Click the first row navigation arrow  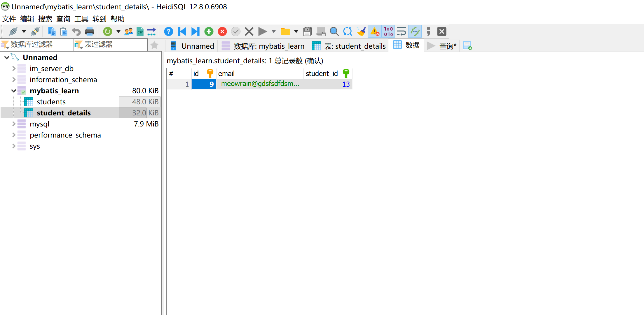coord(182,31)
